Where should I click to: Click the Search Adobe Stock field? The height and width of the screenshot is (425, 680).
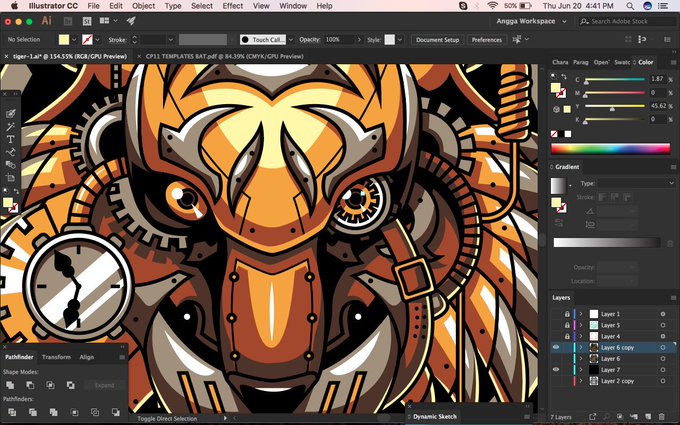[627, 21]
